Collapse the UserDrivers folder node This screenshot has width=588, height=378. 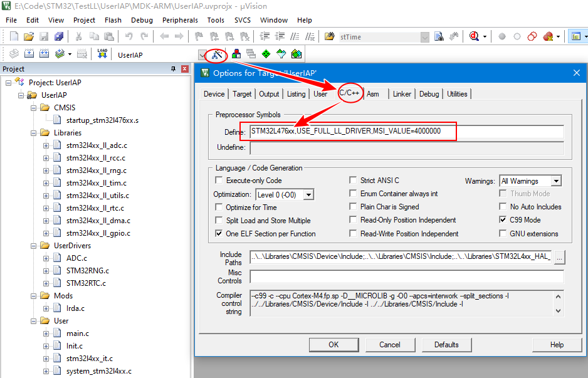coord(33,246)
